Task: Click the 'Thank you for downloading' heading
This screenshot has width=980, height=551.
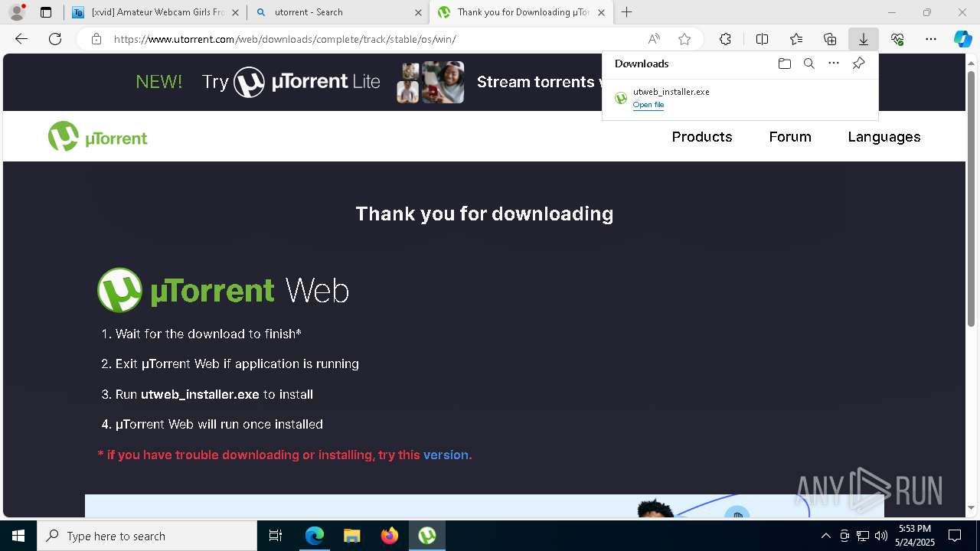Action: 485,214
